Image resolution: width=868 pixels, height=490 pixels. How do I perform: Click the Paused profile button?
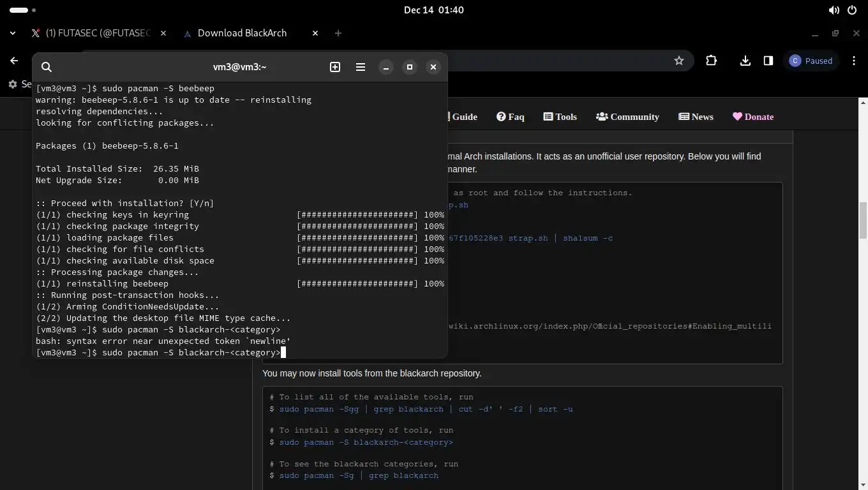(x=811, y=61)
